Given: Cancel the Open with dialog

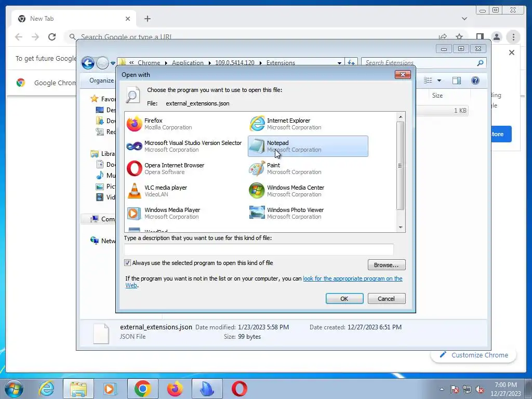Looking at the screenshot, I should click(x=387, y=299).
